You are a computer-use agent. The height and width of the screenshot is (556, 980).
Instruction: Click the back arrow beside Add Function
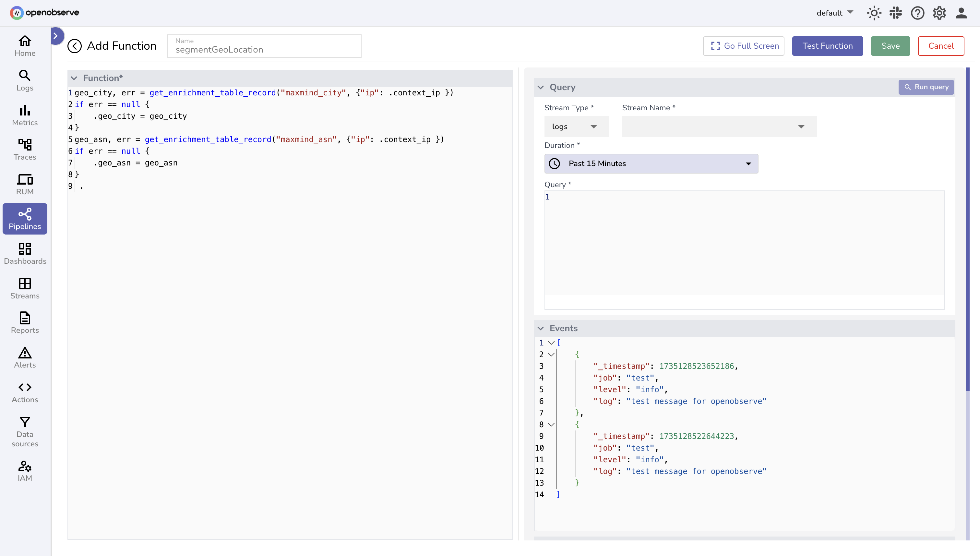pos(75,46)
